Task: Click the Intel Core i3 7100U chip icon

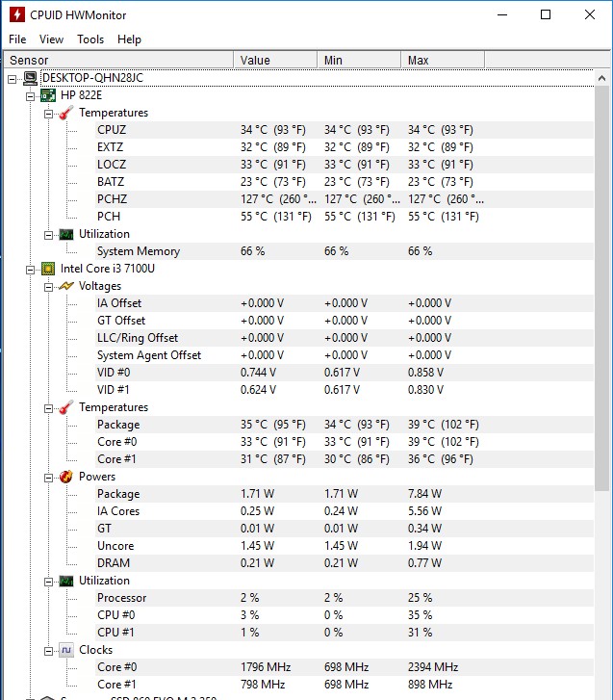Action: (x=48, y=269)
